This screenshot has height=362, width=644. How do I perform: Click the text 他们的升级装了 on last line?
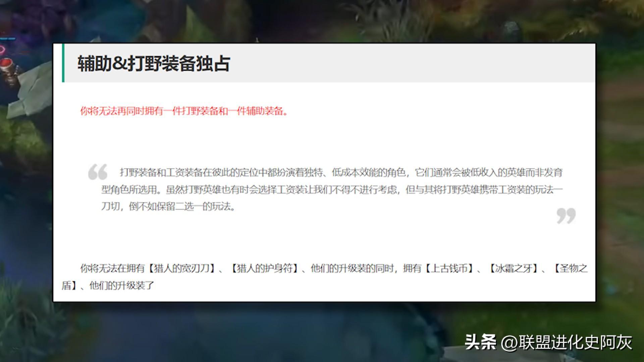click(x=121, y=286)
